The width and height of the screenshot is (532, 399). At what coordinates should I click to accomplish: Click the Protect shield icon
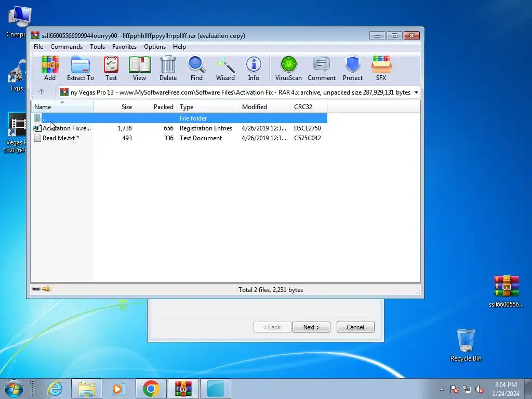pos(353,68)
